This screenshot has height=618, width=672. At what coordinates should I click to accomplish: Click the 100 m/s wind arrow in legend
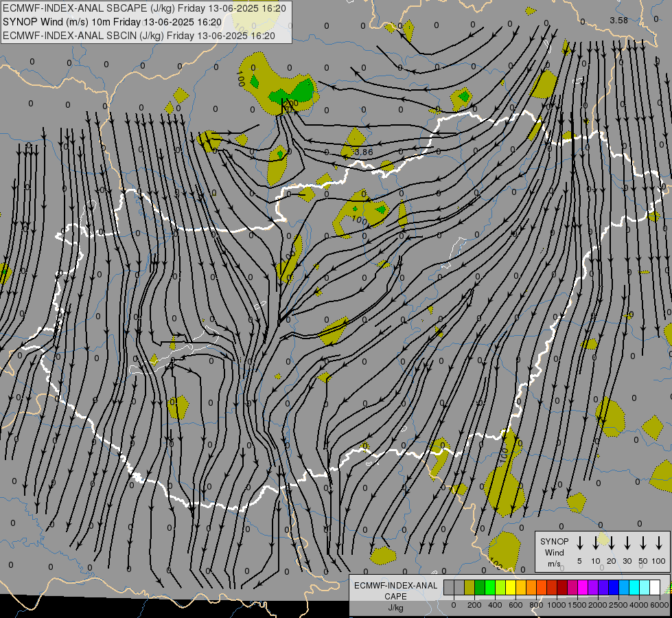[x=659, y=542]
